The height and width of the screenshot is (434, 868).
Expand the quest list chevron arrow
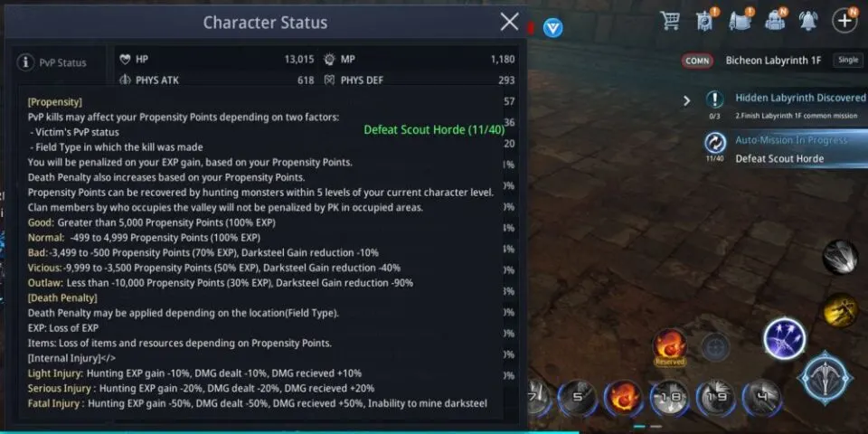686,100
